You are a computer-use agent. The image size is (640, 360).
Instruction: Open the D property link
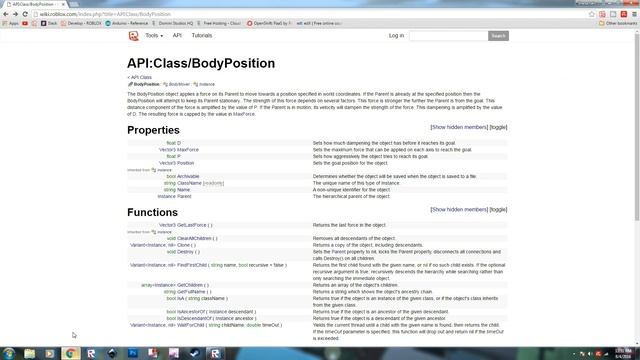(x=179, y=143)
